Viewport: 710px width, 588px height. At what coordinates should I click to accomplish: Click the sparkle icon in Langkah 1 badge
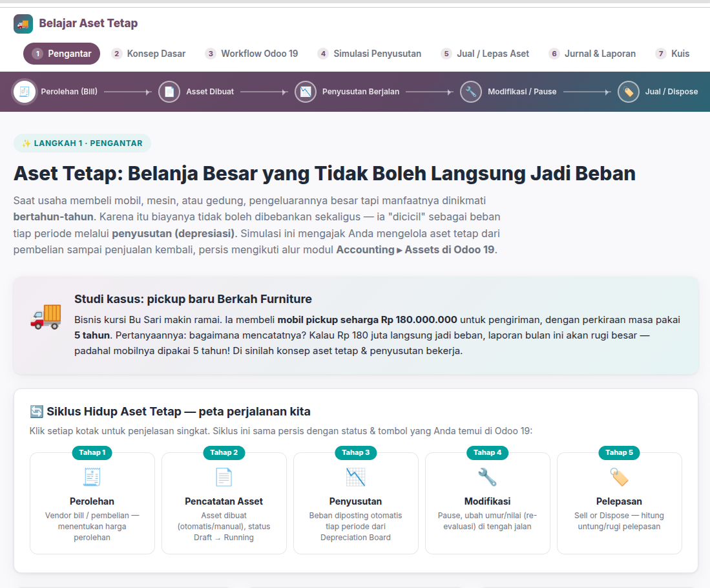26,143
